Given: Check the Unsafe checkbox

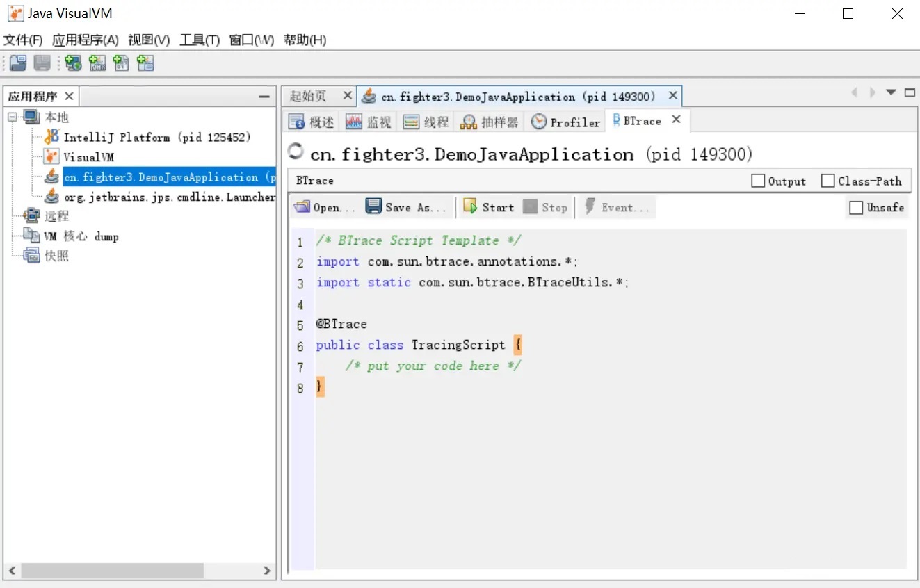Looking at the screenshot, I should coord(856,207).
